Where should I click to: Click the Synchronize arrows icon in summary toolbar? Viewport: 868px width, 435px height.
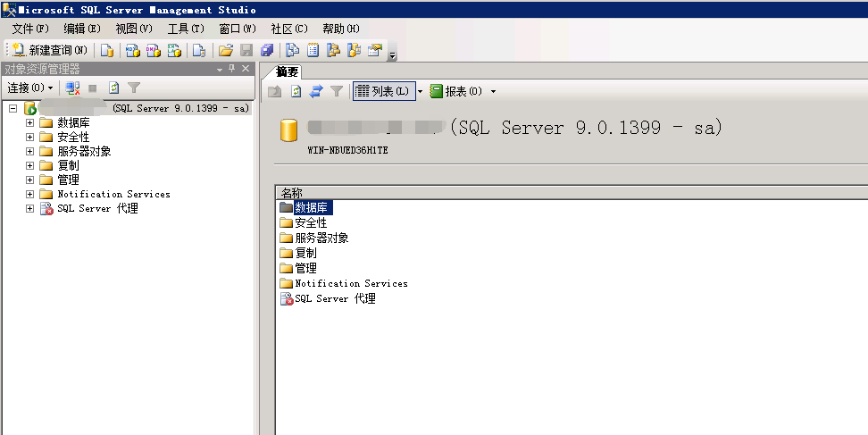[x=316, y=91]
